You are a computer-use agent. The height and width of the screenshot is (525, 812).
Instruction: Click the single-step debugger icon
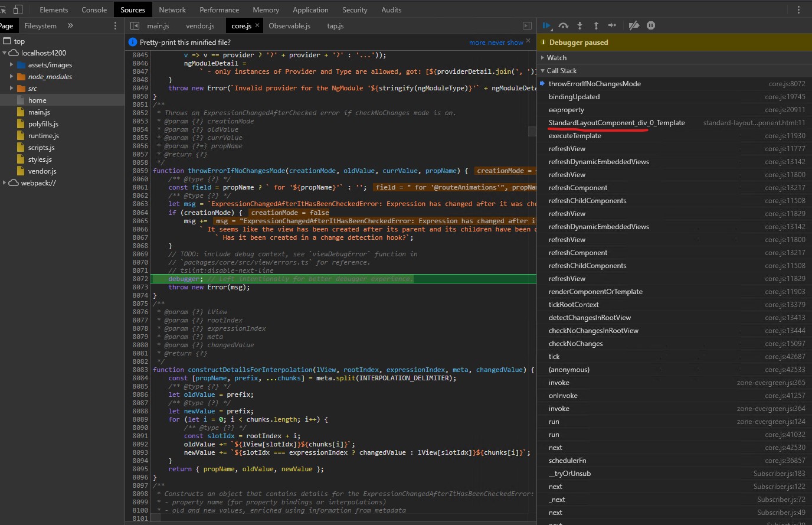[613, 25]
